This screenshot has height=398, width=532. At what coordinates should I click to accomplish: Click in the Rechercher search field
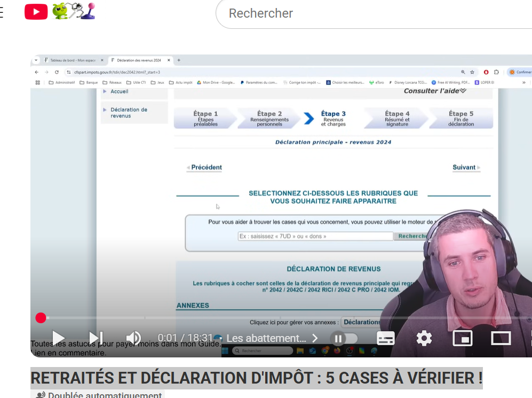tap(374, 13)
